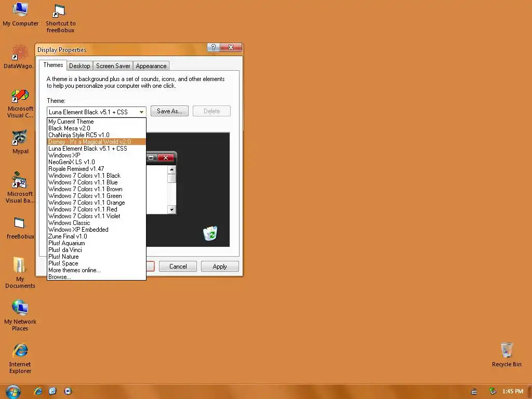Select Windows 7 Colors v1.1 Green

pos(96,196)
